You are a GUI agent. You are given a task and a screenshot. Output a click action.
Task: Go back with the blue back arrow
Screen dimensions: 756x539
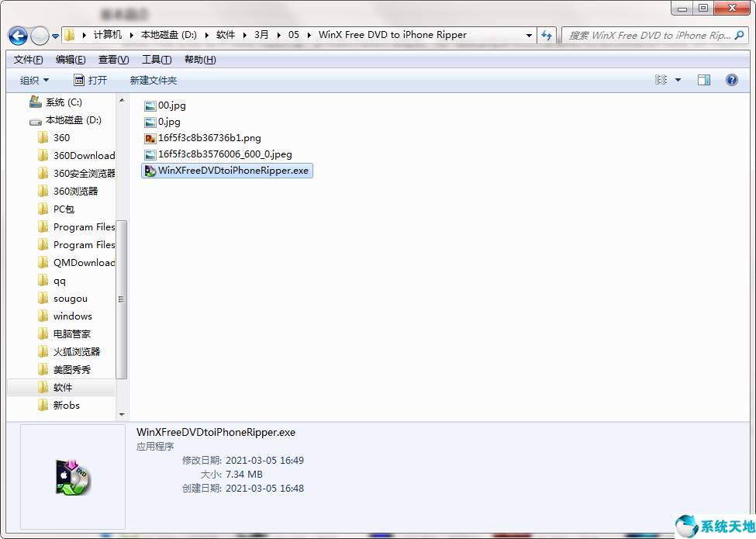pos(19,35)
